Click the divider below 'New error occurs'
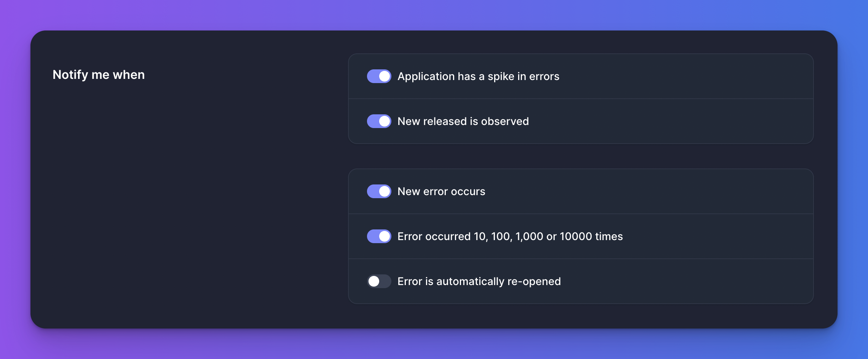 [x=581, y=214]
